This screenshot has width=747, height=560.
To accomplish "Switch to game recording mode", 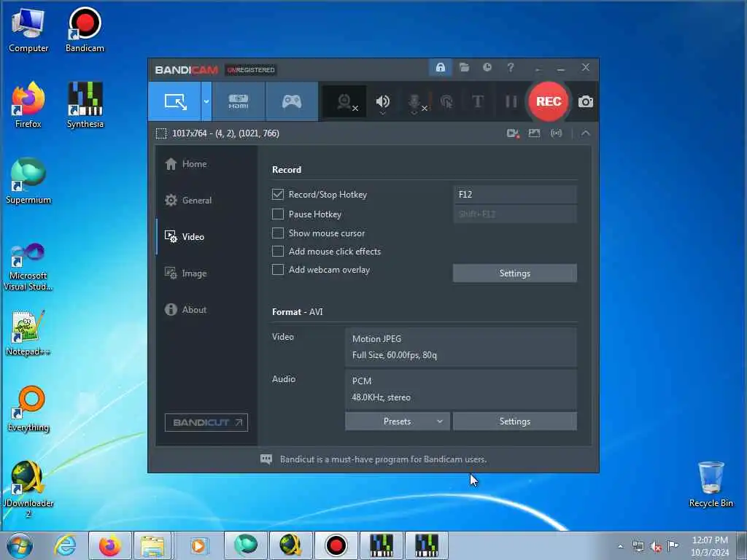I will (292, 101).
